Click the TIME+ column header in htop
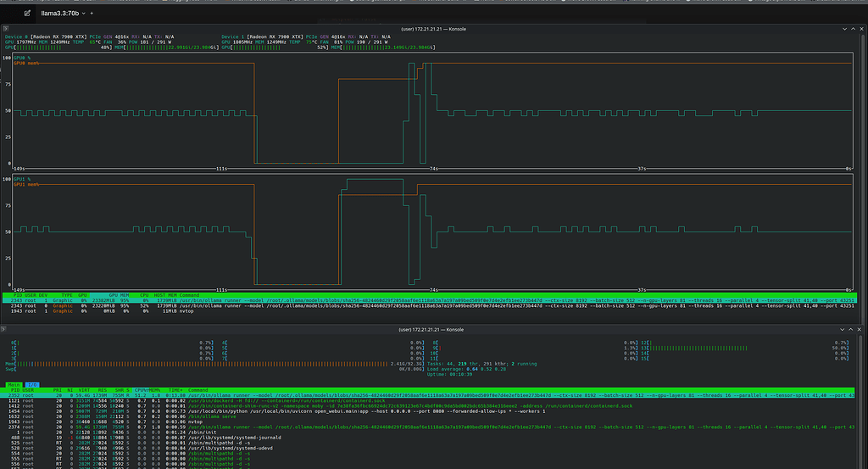 tap(175, 390)
